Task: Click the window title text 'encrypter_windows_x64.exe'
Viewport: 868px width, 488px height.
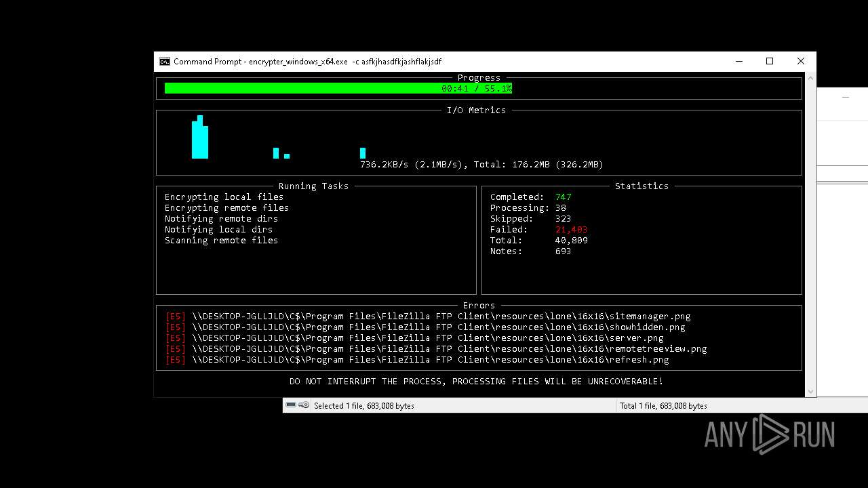Action: (x=299, y=62)
